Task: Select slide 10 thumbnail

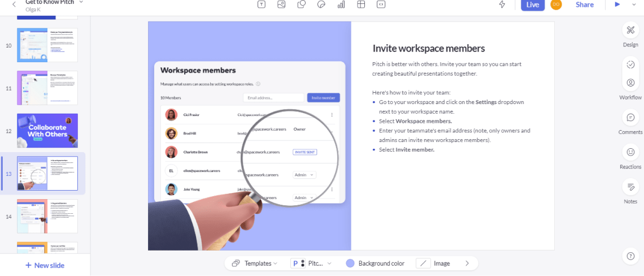Action: [47, 45]
